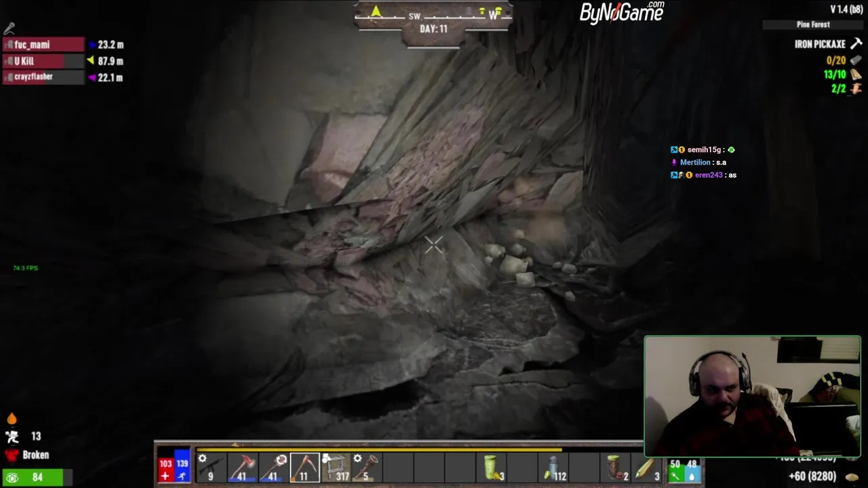Click chat message from semih15g
The width and height of the screenshot is (868, 488).
(x=703, y=150)
